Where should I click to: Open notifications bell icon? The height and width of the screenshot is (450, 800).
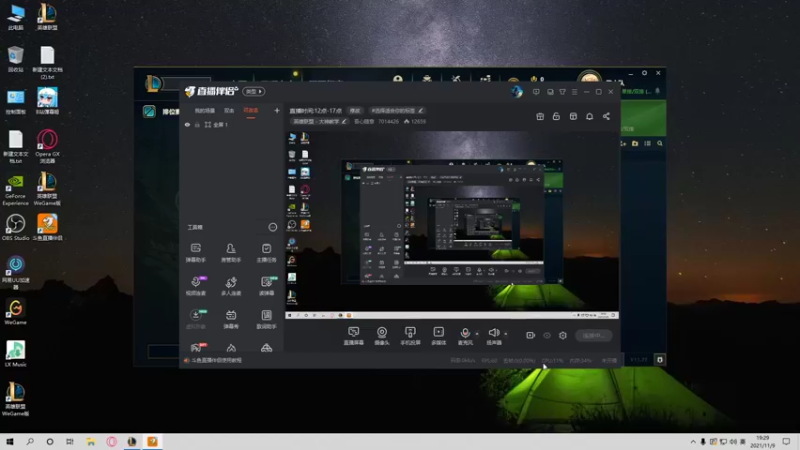[x=589, y=116]
